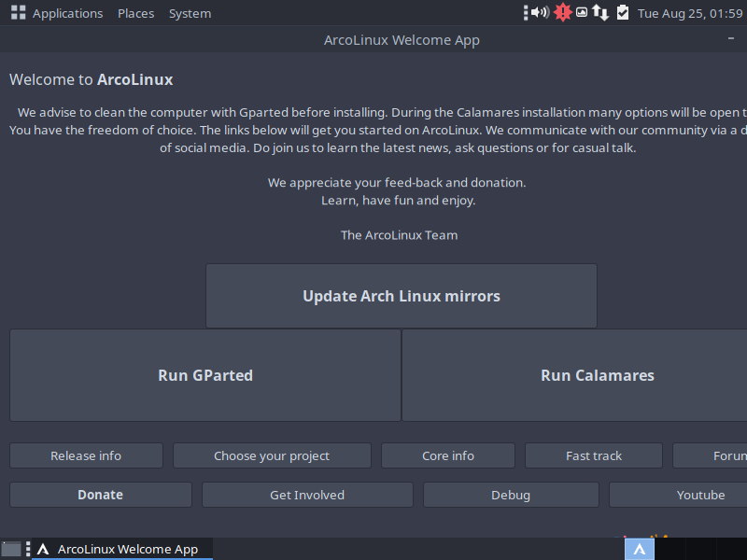The height and width of the screenshot is (560, 747).
Task: Open Core info
Action: tap(448, 455)
